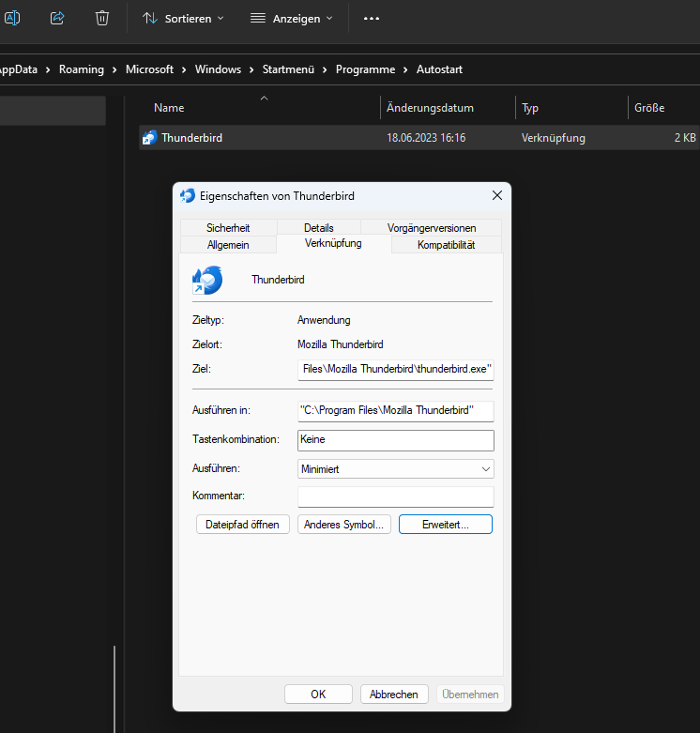This screenshot has height=733, width=700.
Task: Confirm the dialog with OK
Action: (x=318, y=695)
